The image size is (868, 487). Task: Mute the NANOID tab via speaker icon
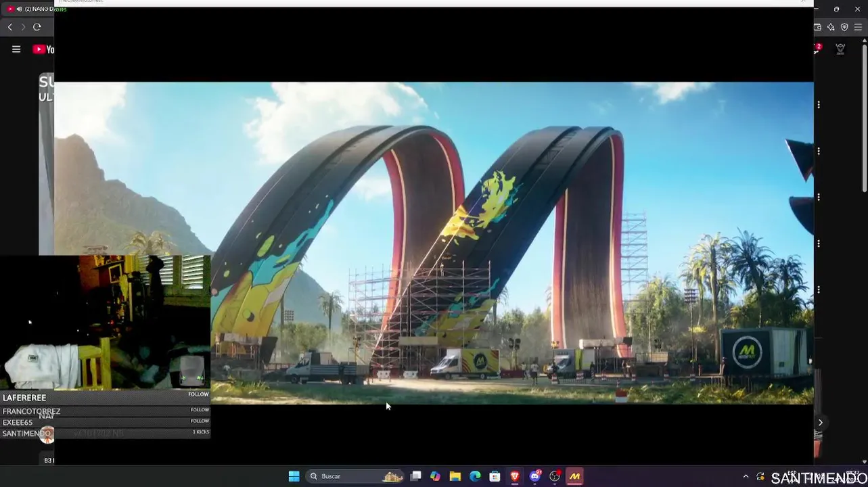[x=19, y=9]
